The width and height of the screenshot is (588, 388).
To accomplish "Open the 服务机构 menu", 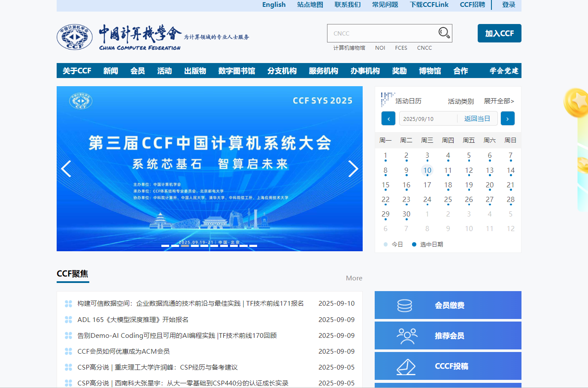I will (x=324, y=71).
